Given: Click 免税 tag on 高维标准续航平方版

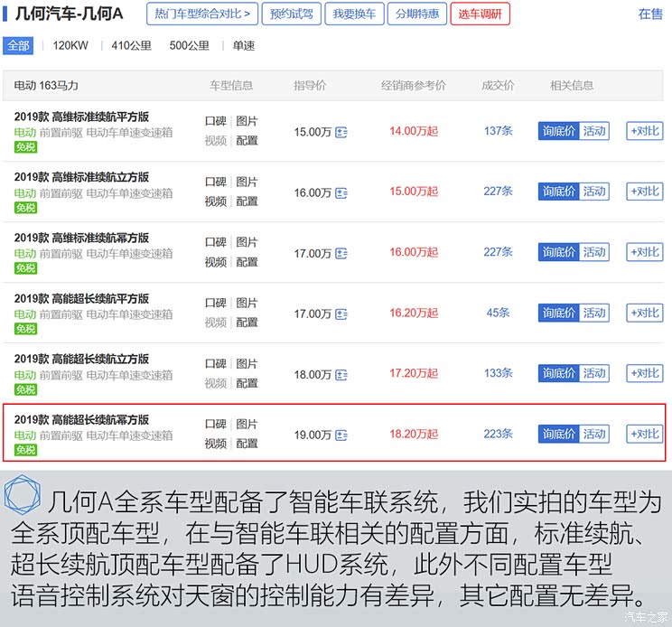Looking at the screenshot, I should coord(25,147).
